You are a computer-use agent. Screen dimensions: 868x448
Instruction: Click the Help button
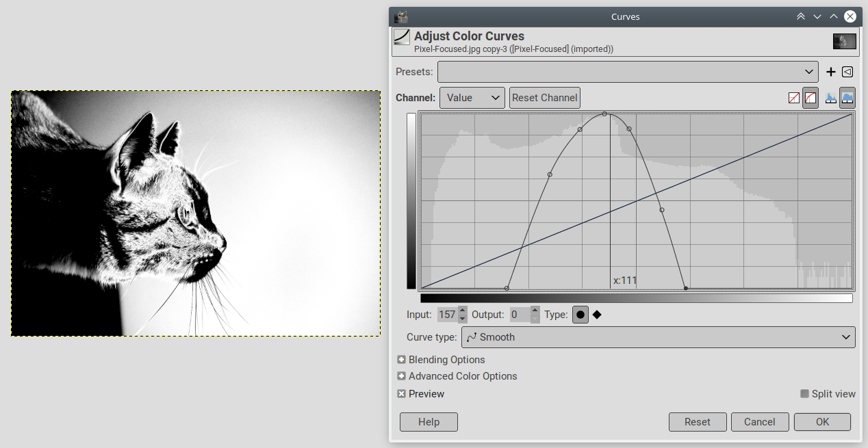click(429, 422)
